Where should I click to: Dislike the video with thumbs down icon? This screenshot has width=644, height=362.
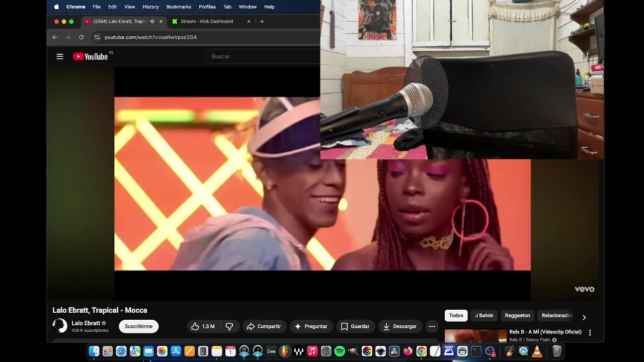click(x=229, y=326)
